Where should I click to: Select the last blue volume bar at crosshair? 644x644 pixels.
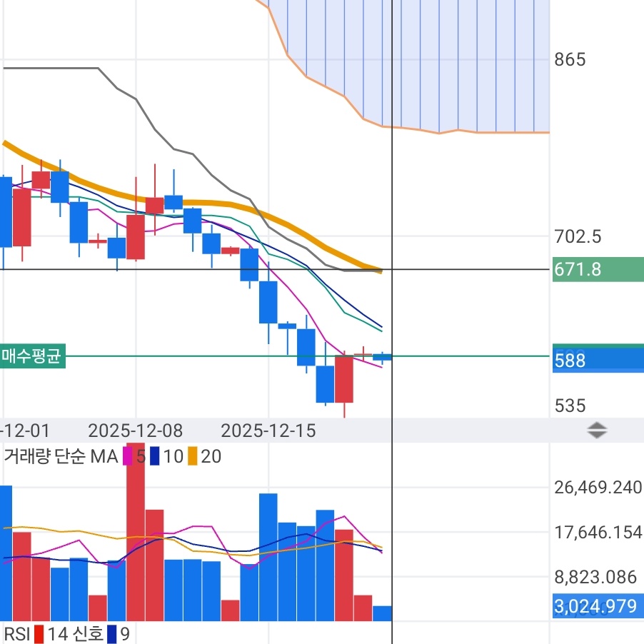coord(382,613)
